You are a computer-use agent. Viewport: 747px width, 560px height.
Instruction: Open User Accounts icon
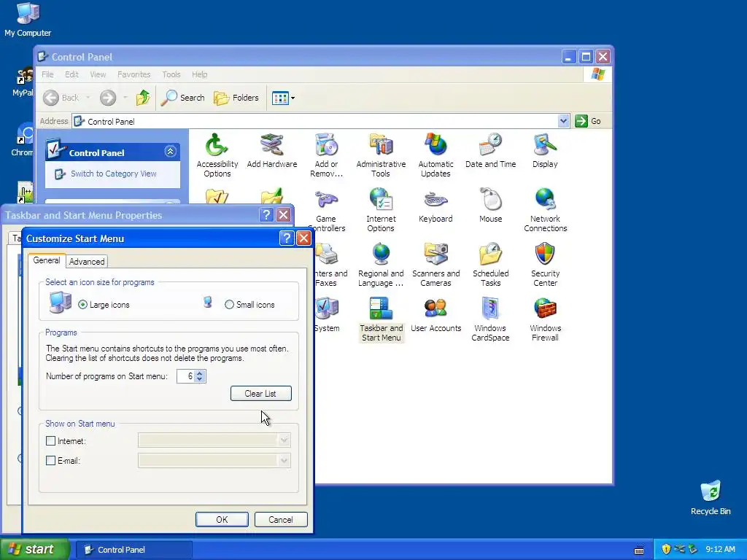tap(436, 315)
